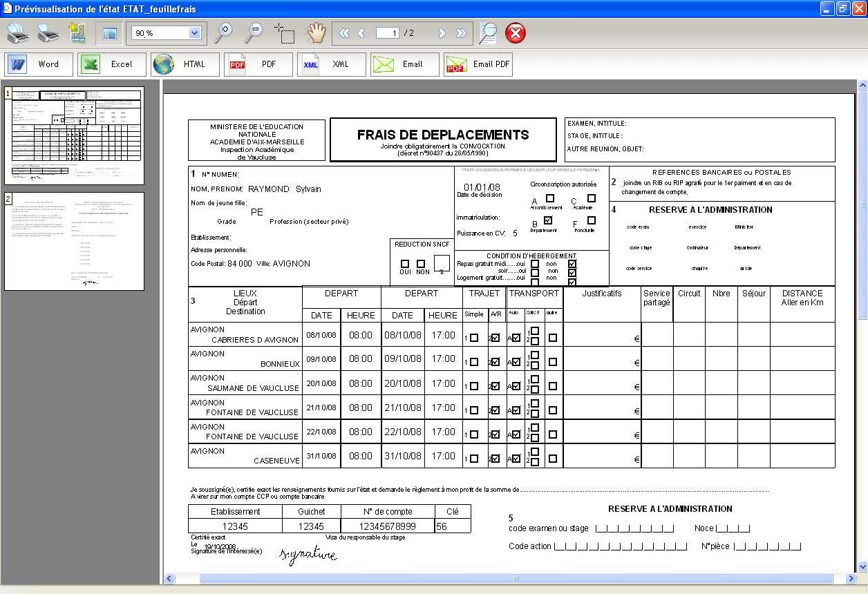Viewport: 868px width, 594px height.
Task: Select the rectangular selection tool
Action: click(x=284, y=32)
